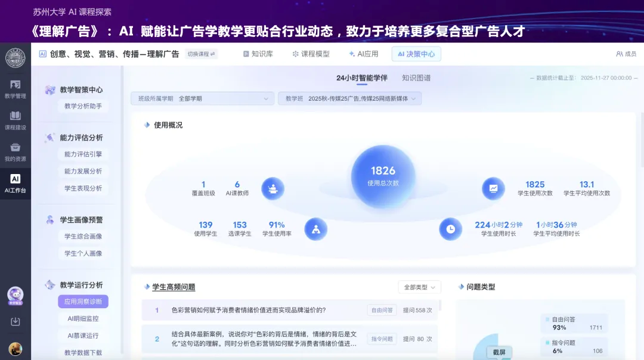
Task: Click the clock icon beside 学生使用时长
Action: pos(451,229)
